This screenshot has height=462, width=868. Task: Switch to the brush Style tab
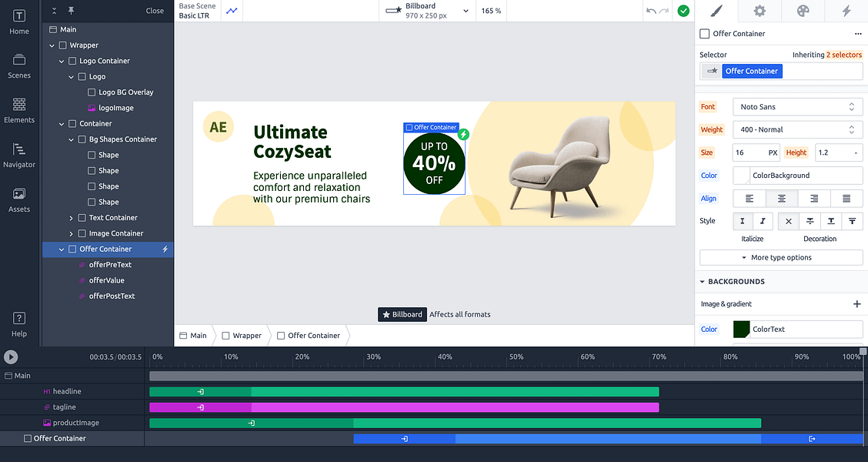pos(716,11)
